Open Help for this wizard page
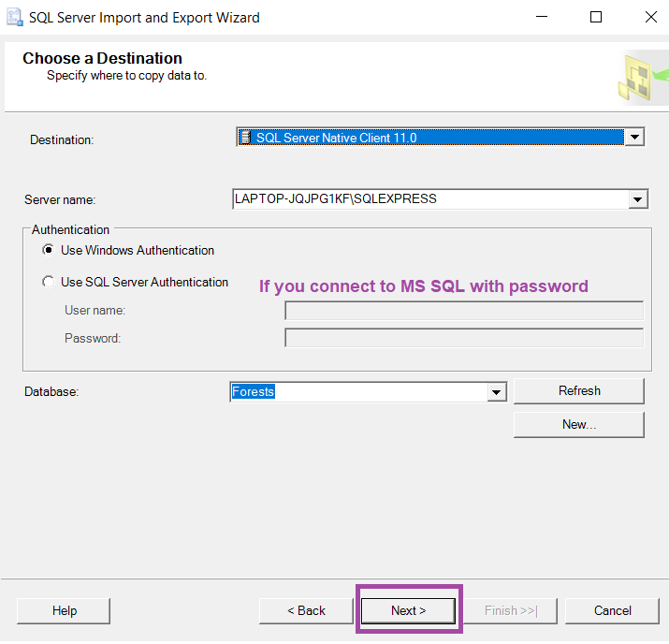669x644 pixels. pos(65,611)
